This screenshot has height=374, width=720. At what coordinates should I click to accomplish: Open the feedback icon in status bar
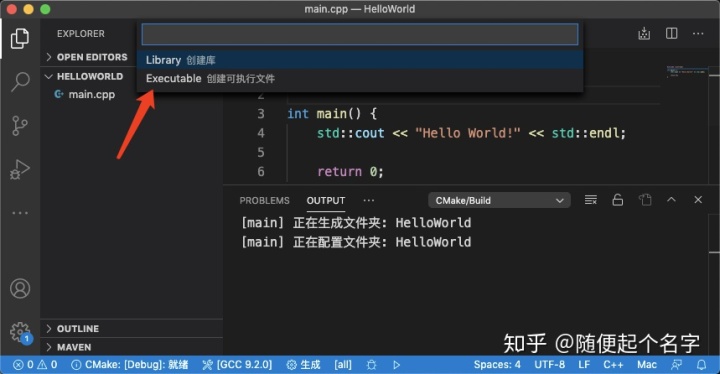pos(676,365)
